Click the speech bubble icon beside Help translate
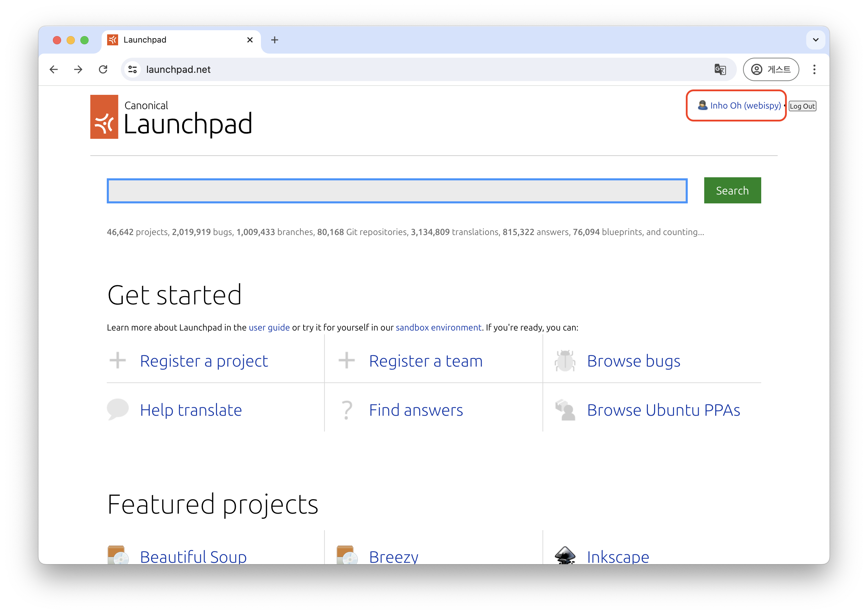Viewport: 868px width, 615px height. 118,409
